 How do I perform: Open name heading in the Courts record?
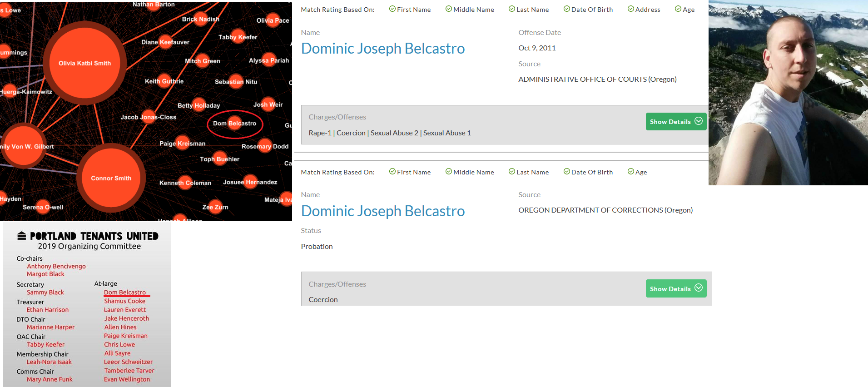382,49
